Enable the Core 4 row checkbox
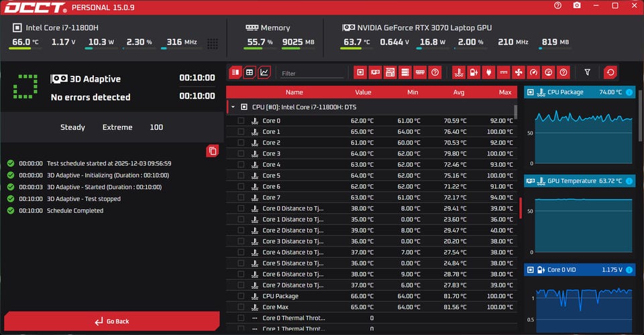644x335 pixels. click(241, 165)
